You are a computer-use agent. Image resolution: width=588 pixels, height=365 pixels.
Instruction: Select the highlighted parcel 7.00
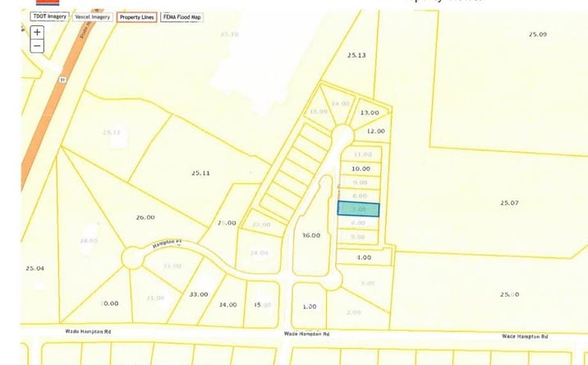point(359,209)
